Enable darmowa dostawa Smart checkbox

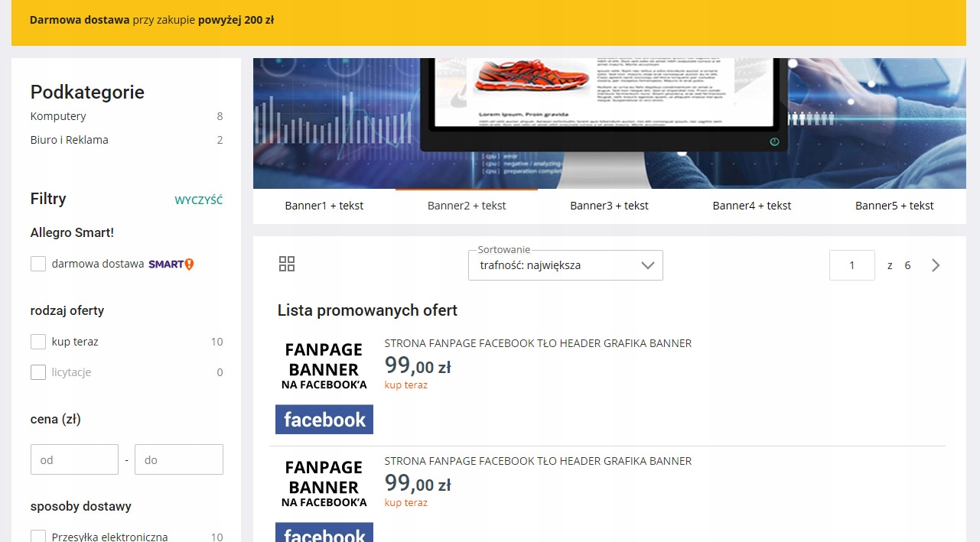tap(38, 264)
